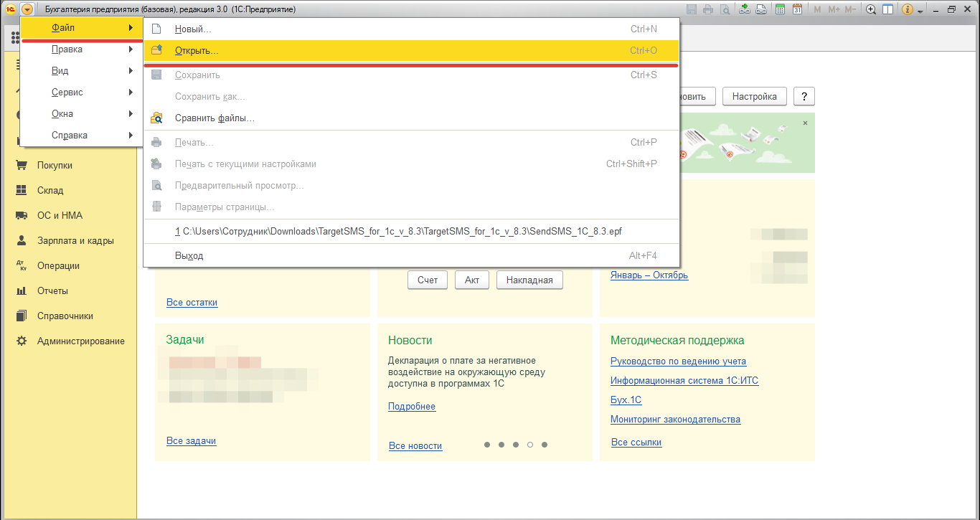980x520 pixels.
Task: Open the Операции section in the sidebar
Action: pyautogui.click(x=58, y=265)
